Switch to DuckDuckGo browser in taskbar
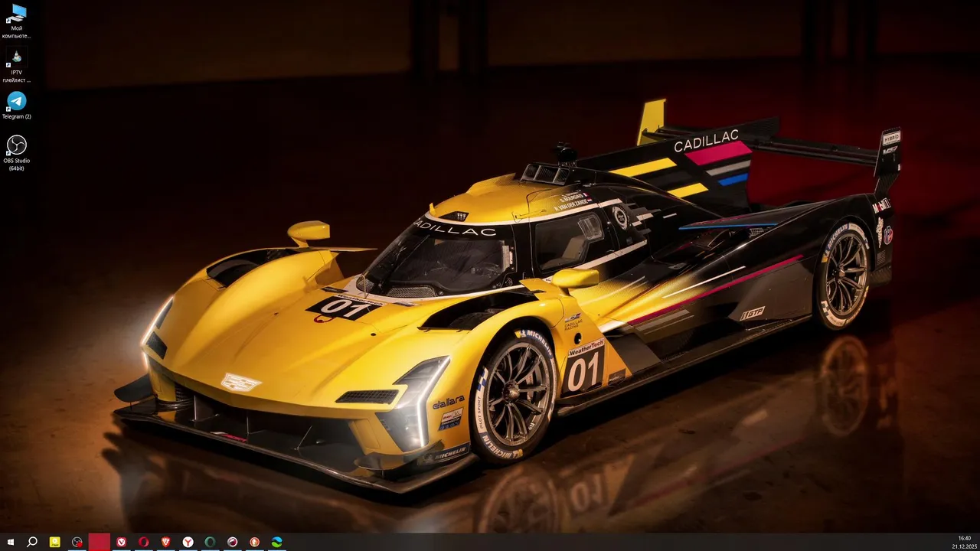980x551 pixels. [255, 542]
